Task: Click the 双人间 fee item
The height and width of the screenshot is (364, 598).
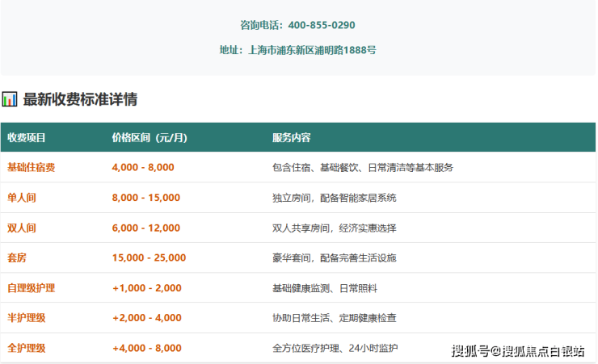Action: [22, 228]
